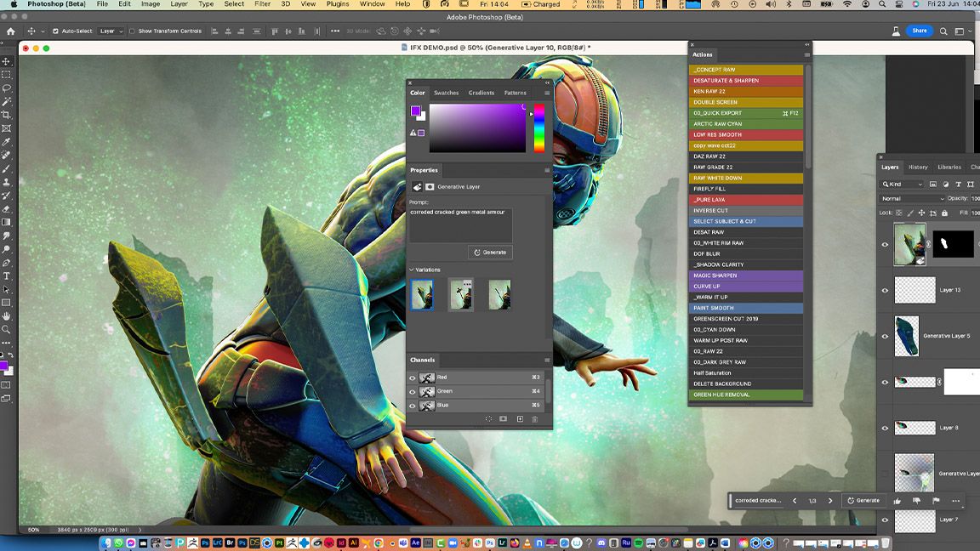Go to next variation arrow in taskbar
980x551 pixels.
point(830,500)
